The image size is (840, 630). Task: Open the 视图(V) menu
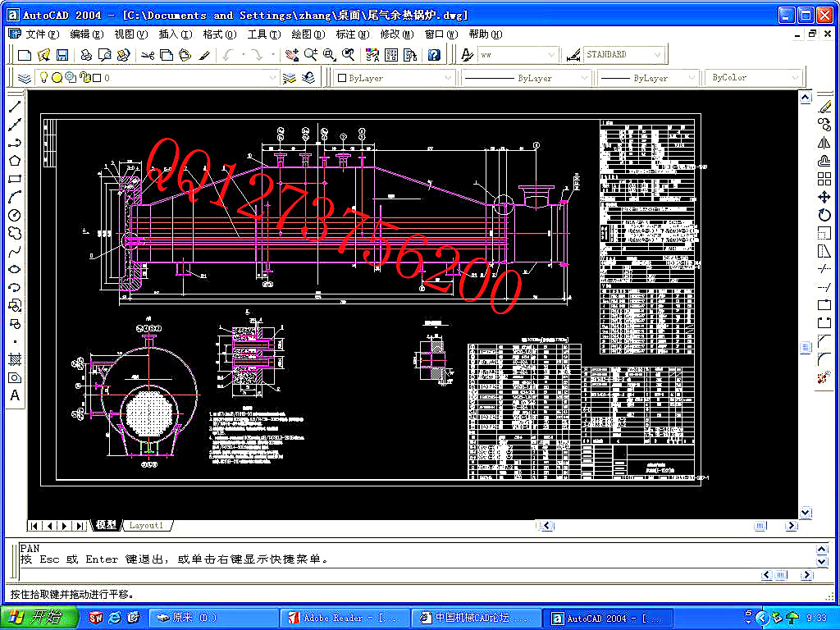point(131,34)
